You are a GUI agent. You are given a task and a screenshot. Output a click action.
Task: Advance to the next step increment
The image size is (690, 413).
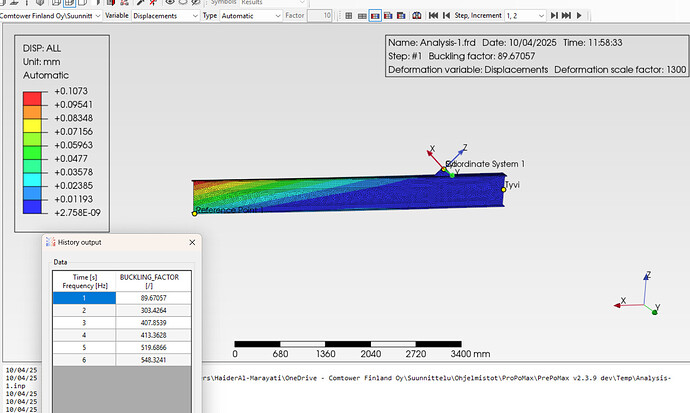[554, 16]
